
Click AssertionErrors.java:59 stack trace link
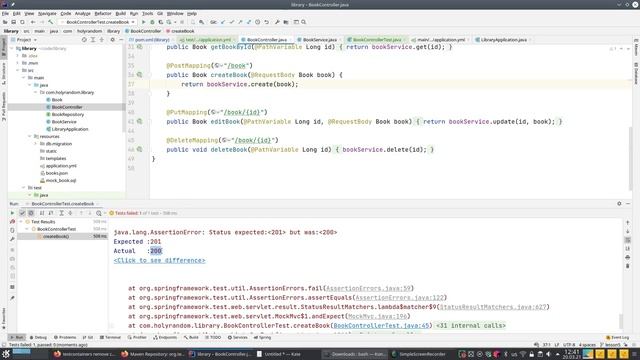pyautogui.click(x=368, y=288)
